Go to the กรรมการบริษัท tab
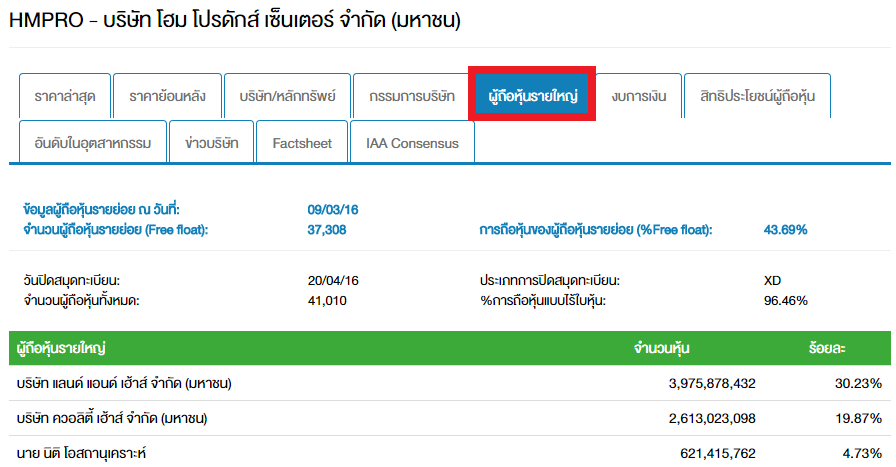This screenshot has width=896, height=467. point(411,96)
